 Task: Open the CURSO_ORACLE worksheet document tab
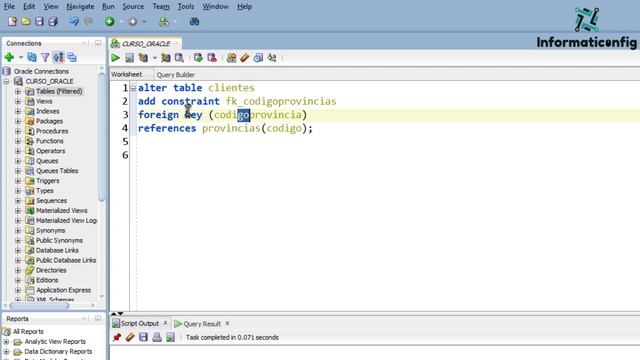[x=146, y=44]
